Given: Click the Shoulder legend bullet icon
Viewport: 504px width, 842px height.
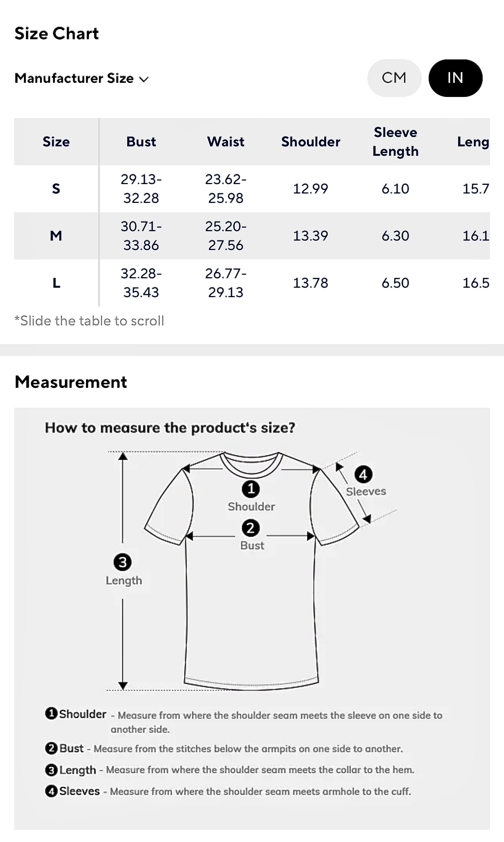Looking at the screenshot, I should (51, 713).
